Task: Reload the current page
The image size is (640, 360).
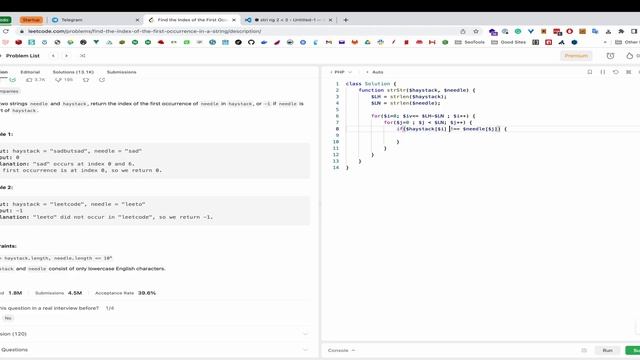Action: click(6, 31)
